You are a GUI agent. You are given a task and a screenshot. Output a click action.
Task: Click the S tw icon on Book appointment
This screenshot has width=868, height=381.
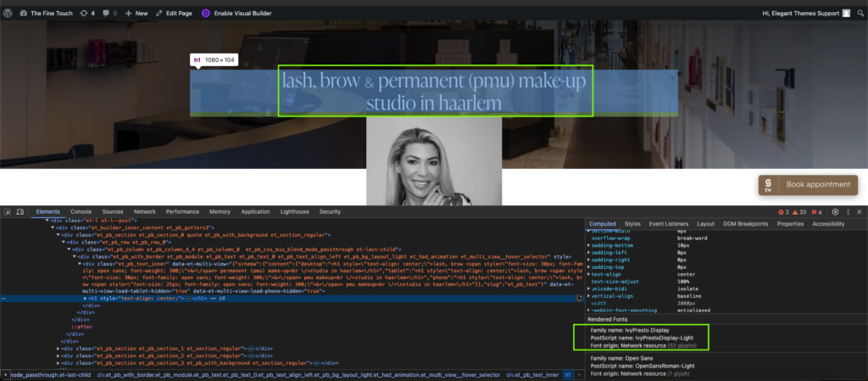768,185
